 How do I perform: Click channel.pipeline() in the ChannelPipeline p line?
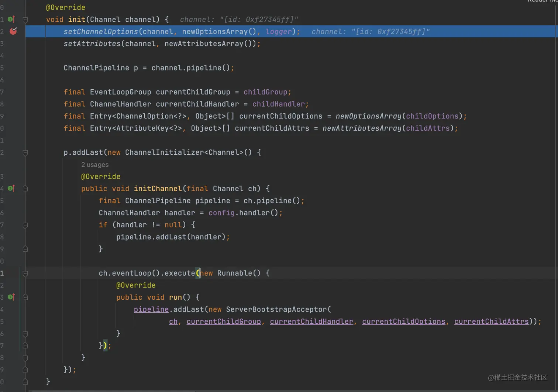pyautogui.click(x=190, y=68)
